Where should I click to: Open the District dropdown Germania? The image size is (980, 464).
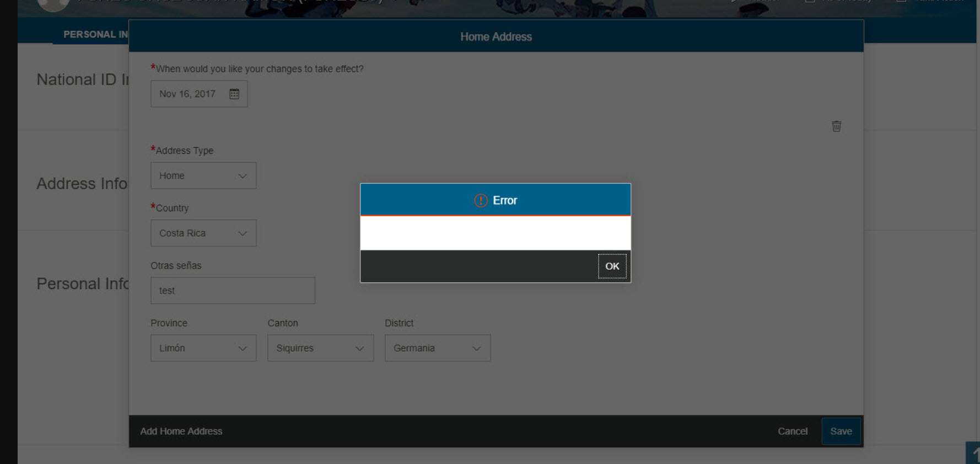click(438, 348)
